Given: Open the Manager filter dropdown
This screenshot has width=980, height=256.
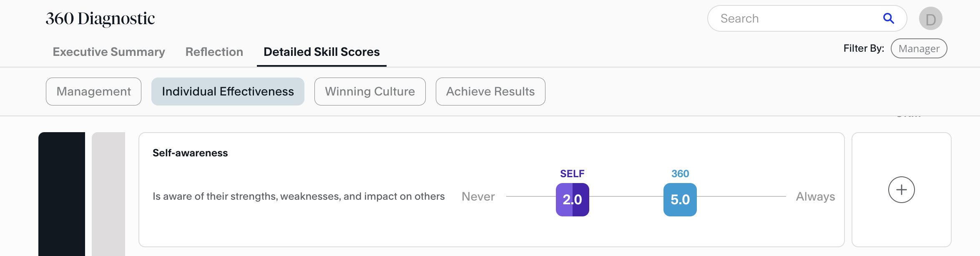Looking at the screenshot, I should 919,49.
